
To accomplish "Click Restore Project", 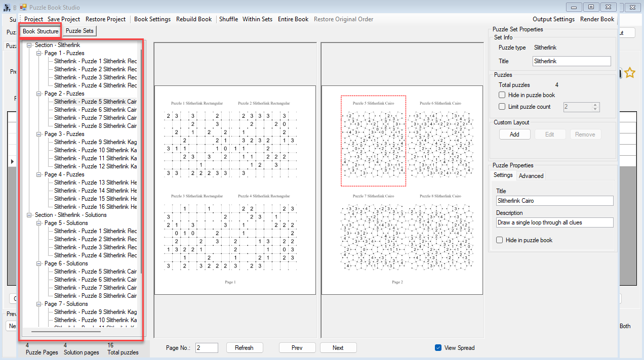I will [105, 19].
